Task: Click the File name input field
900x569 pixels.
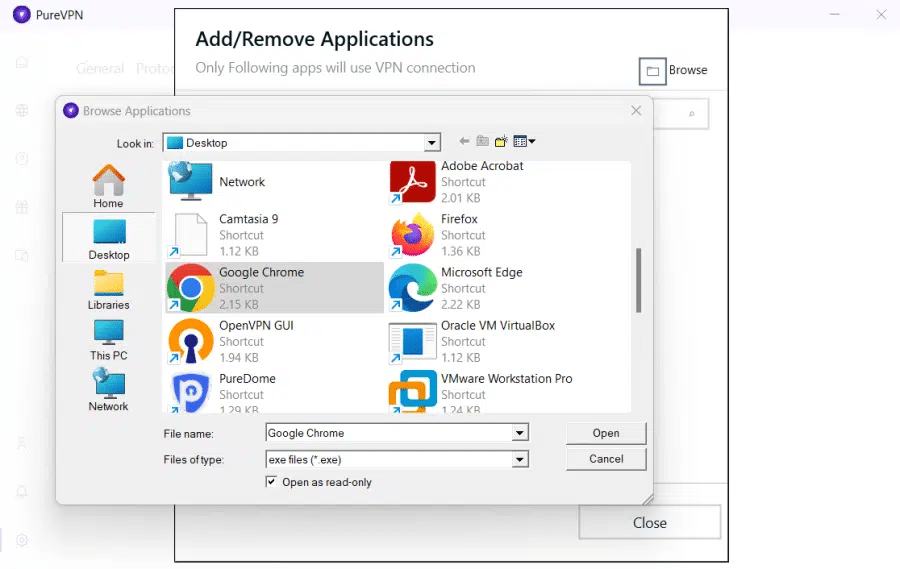Action: tap(390, 433)
